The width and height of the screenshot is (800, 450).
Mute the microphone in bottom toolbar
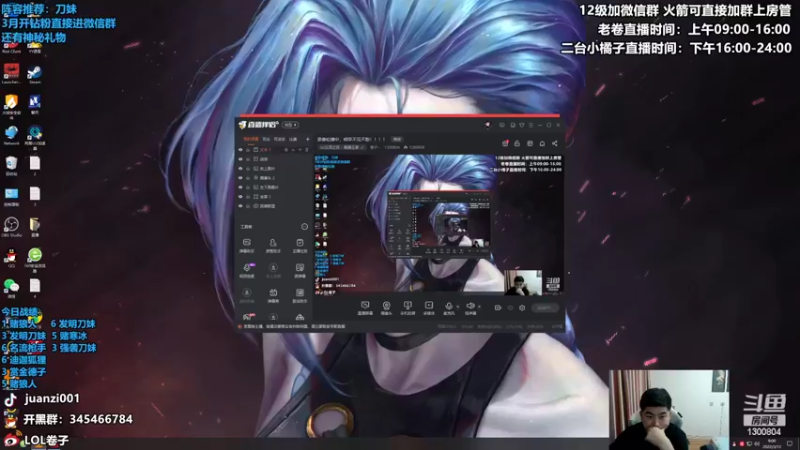click(x=449, y=307)
